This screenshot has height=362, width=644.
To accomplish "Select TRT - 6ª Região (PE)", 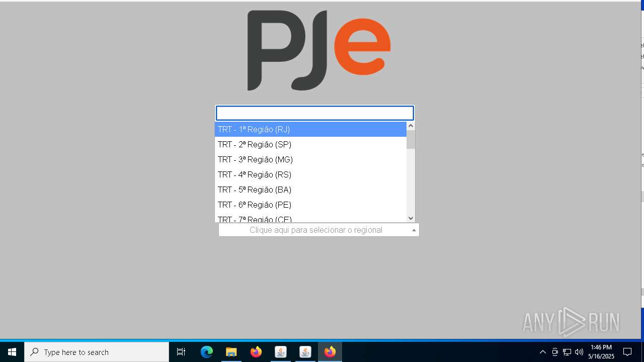I will click(x=310, y=205).
